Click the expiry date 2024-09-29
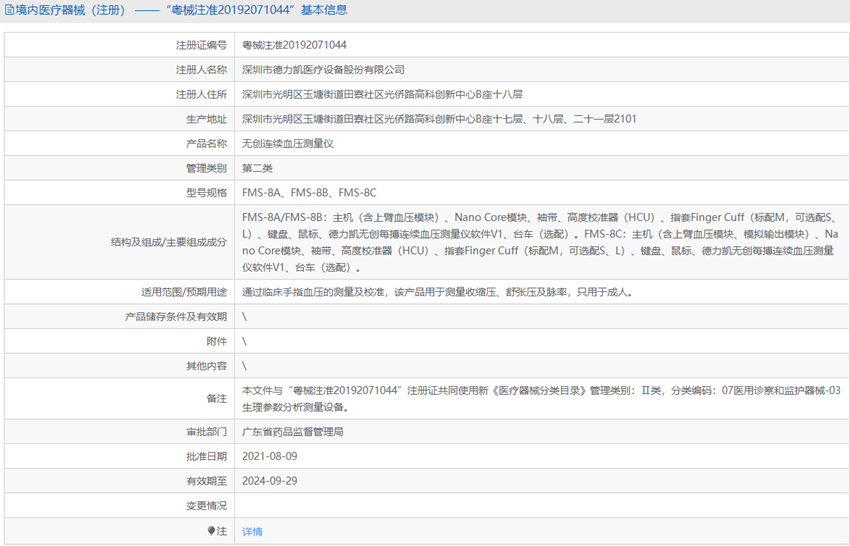This screenshot has height=546, width=850. 270,481
